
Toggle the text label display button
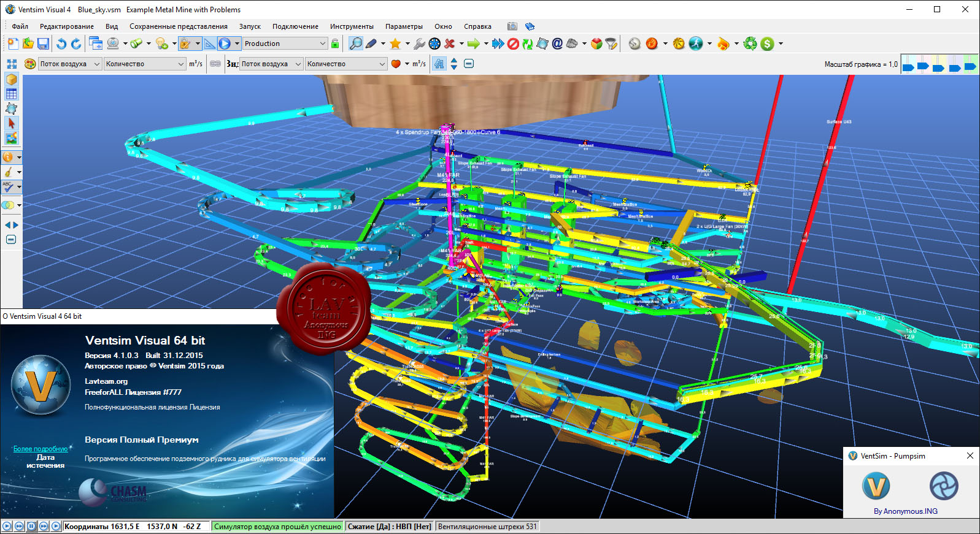(439, 64)
